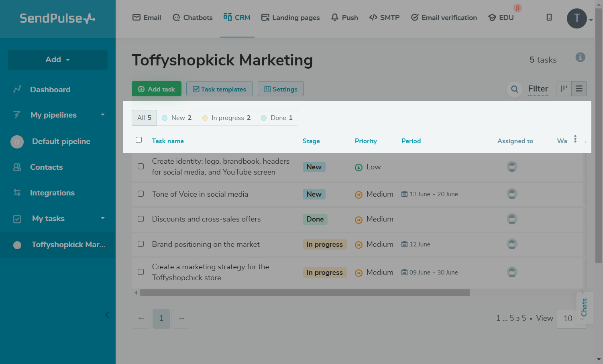603x364 pixels.
Task: Open the Landing pages menu
Action: pos(290,18)
